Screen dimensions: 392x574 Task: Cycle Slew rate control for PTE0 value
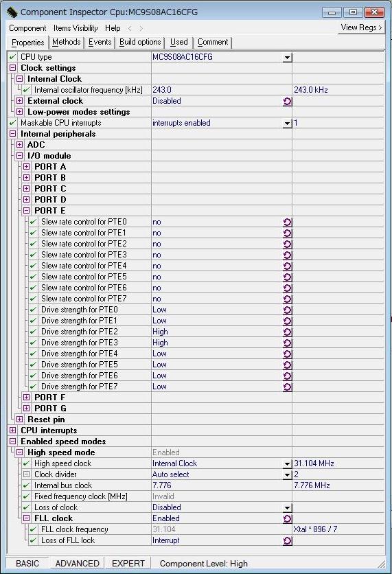[288, 222]
